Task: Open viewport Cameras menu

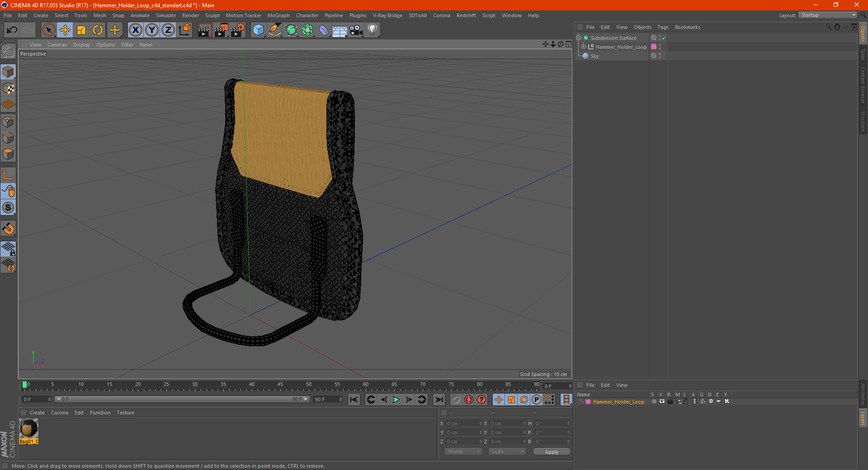Action: [57, 45]
